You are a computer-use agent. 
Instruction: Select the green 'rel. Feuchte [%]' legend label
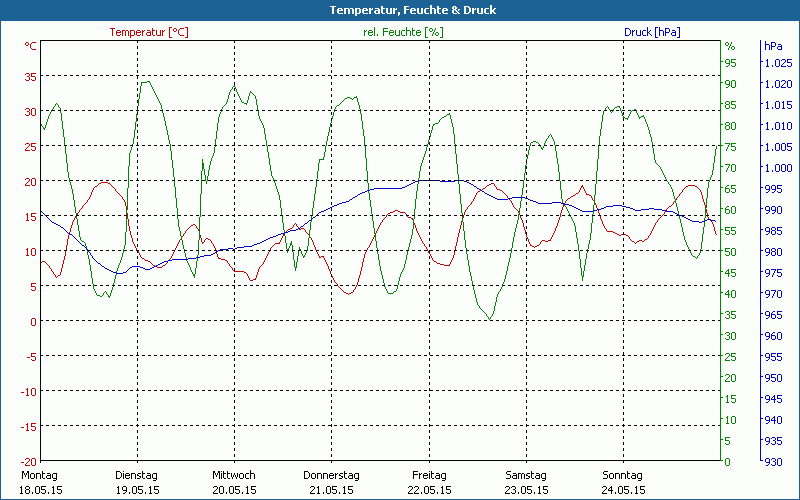(x=403, y=32)
